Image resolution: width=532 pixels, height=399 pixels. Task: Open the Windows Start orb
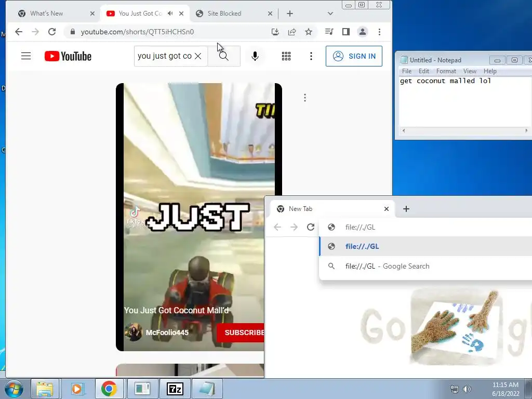click(x=14, y=389)
